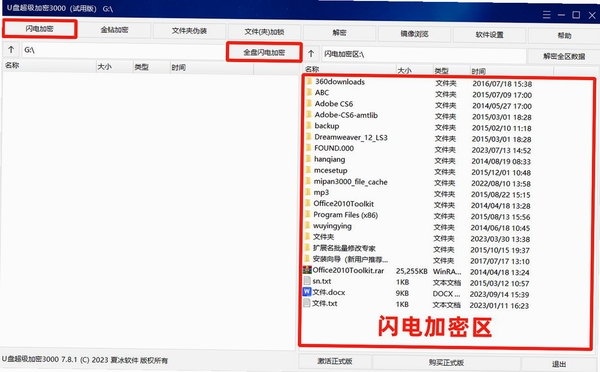Screen dimensions: 600x372
Task: Select the Office2010Toolkit folder icon
Action: click(308, 204)
